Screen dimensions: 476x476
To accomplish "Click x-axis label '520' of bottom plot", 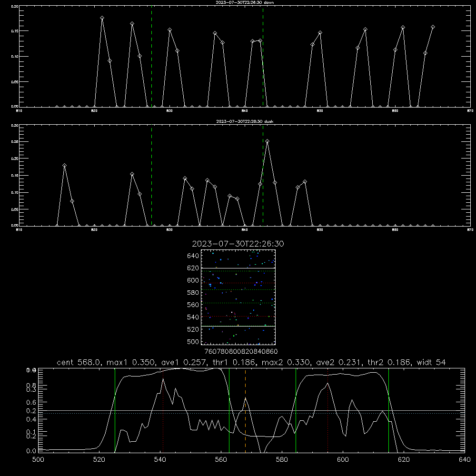I will 99,459.
